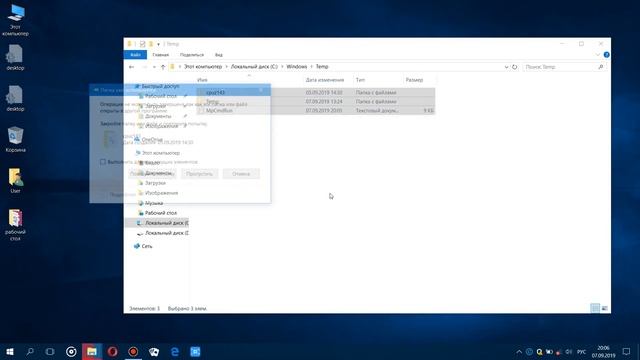Select the рабочий стол desktop icon
640x360 pixels.
tap(16, 224)
